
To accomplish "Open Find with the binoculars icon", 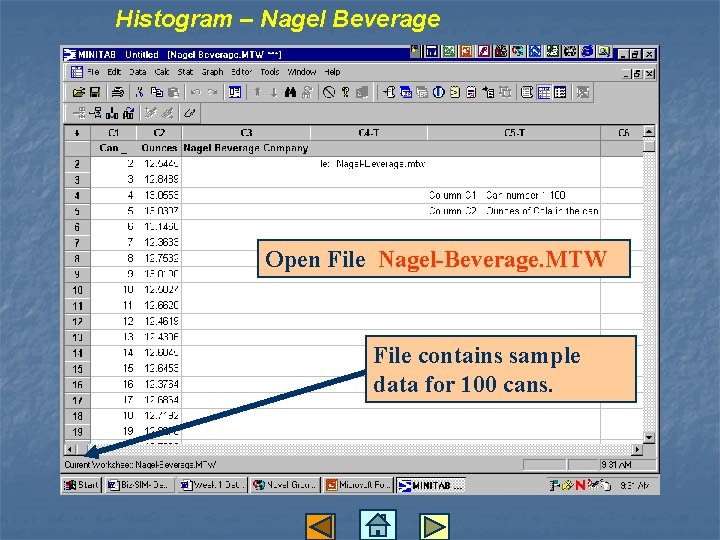I will (290, 92).
